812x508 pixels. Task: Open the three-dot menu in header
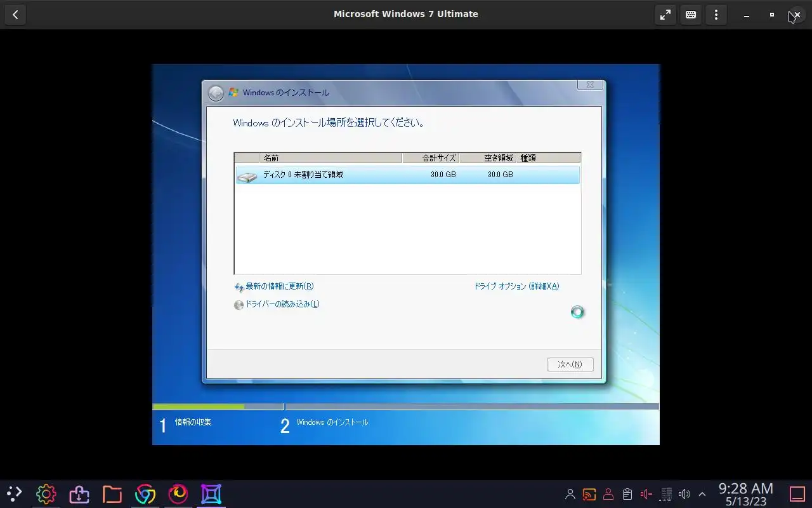tap(716, 14)
